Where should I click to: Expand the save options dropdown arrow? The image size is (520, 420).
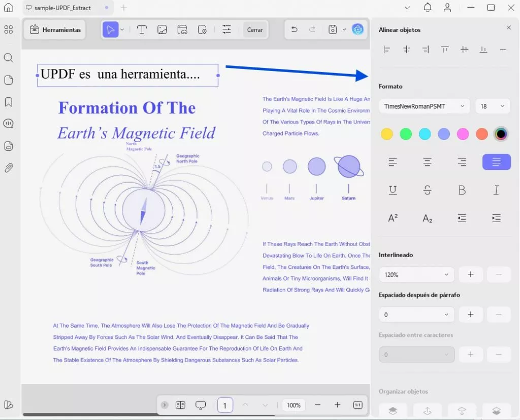(x=344, y=29)
